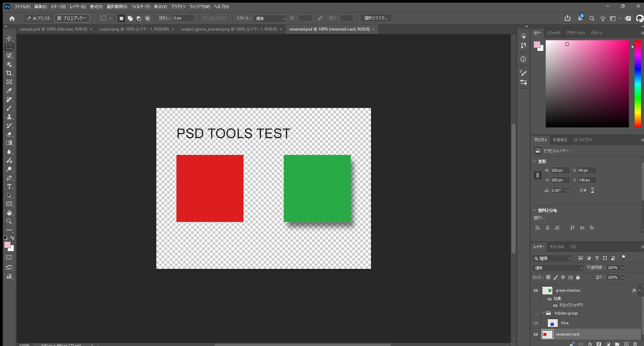Collapse the Transform section in Properties

click(535, 161)
